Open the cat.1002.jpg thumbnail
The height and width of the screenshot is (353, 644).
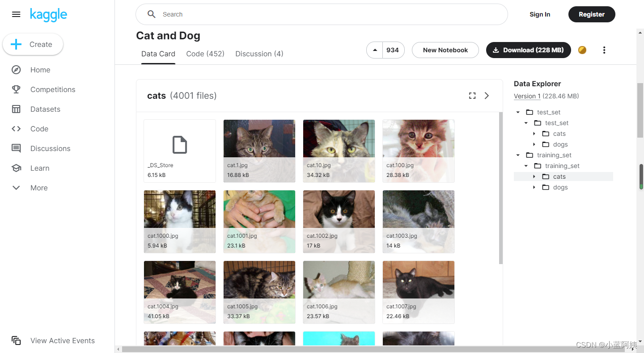[339, 222]
